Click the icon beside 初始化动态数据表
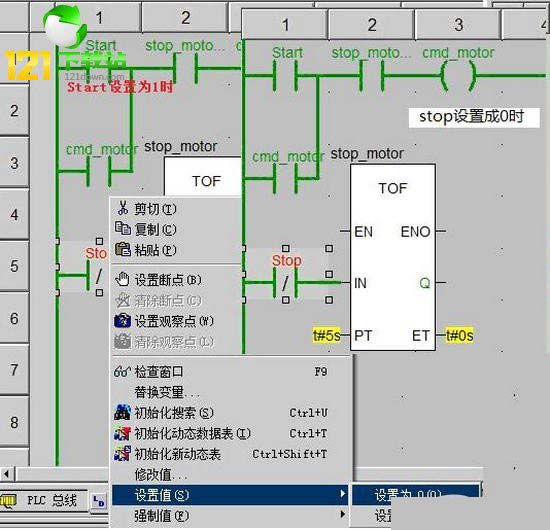The height and width of the screenshot is (530, 550). click(122, 433)
